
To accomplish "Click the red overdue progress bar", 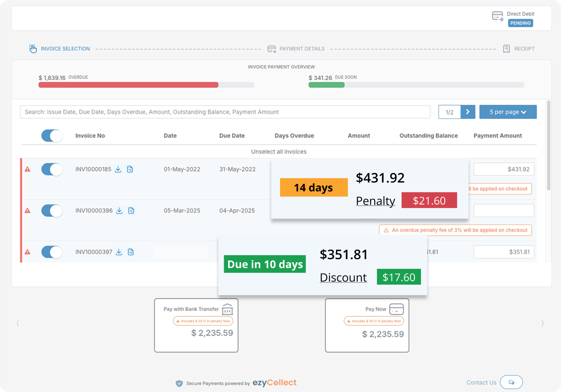I will coord(128,85).
